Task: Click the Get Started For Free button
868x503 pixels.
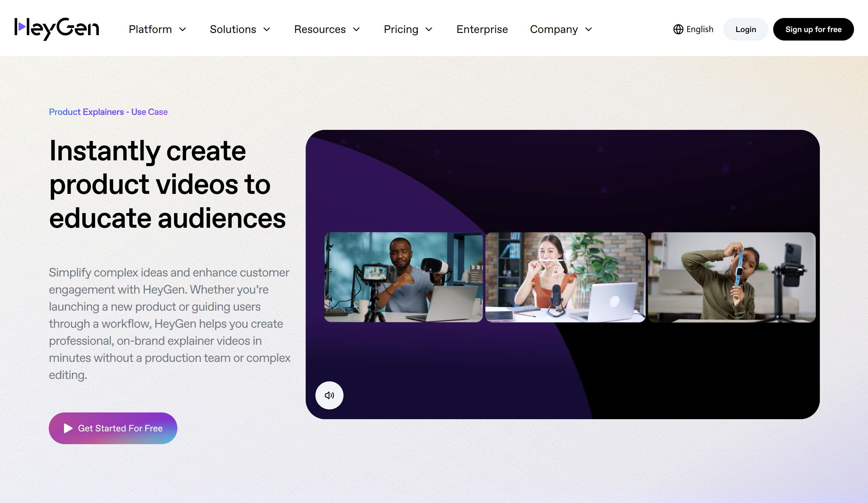Action: 113,428
